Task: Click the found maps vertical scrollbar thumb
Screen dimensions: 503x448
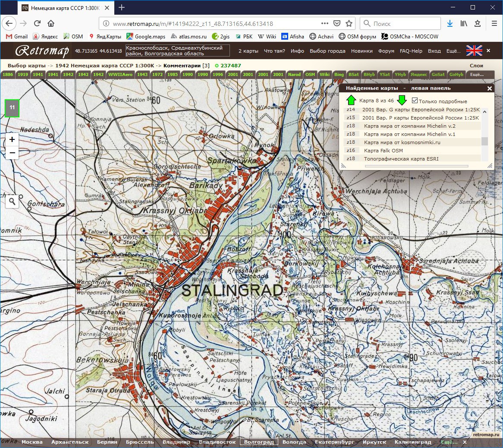Action: [484, 141]
